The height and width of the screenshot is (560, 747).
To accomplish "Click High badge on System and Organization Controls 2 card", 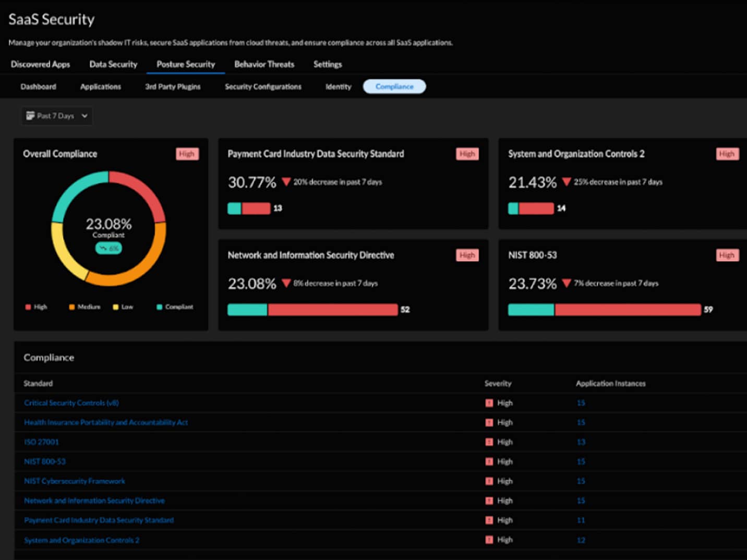I will [x=727, y=154].
